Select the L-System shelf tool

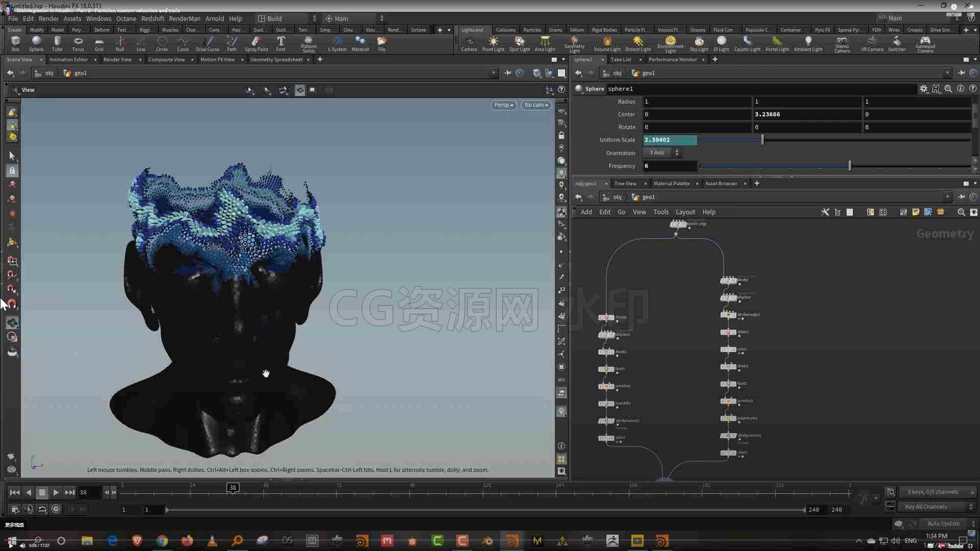click(x=337, y=43)
